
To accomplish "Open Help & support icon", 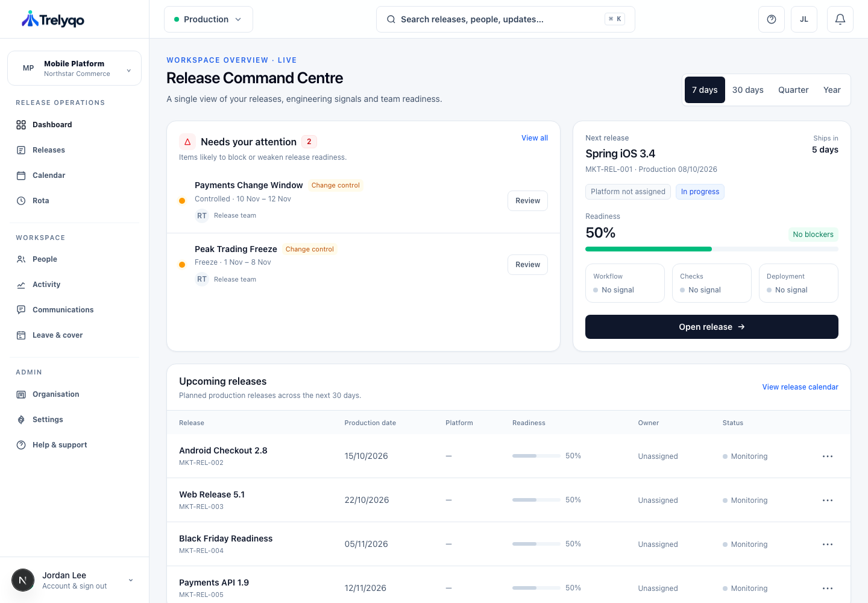I will tap(21, 445).
